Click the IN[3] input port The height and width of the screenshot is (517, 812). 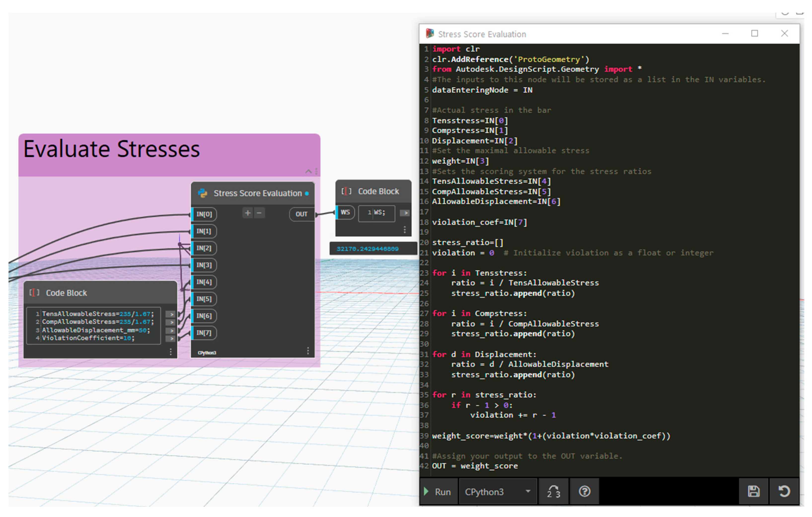[x=204, y=265]
